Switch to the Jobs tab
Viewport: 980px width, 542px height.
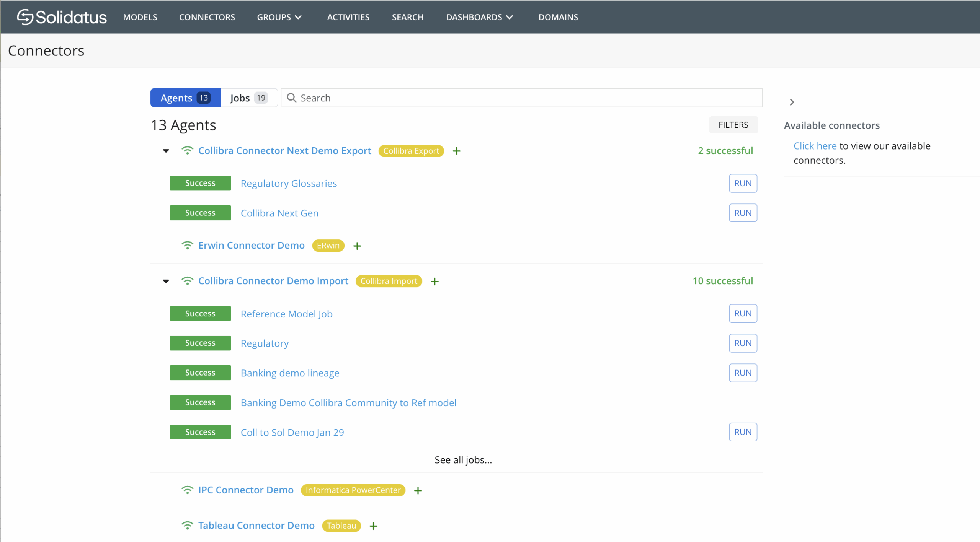point(249,98)
